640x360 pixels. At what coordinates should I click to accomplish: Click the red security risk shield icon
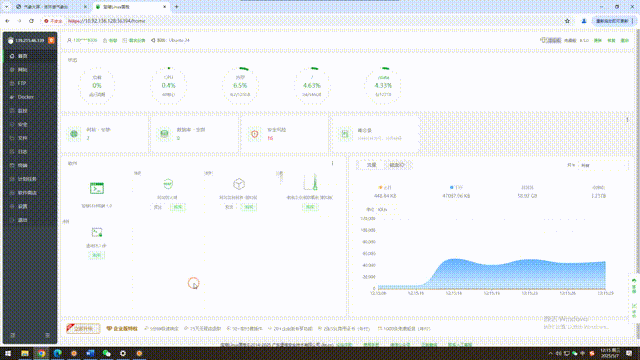[x=255, y=134]
